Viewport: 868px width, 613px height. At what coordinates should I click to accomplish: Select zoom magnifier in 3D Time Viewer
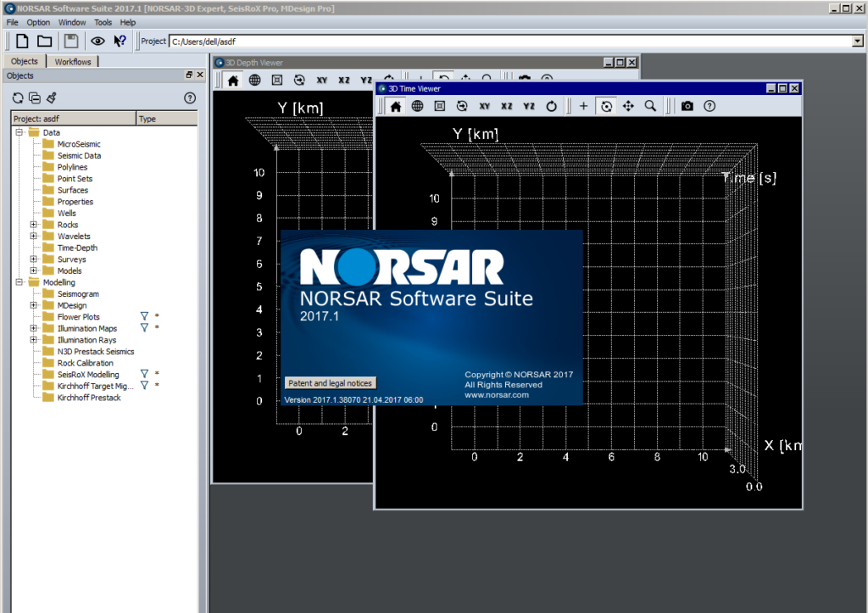pos(650,106)
